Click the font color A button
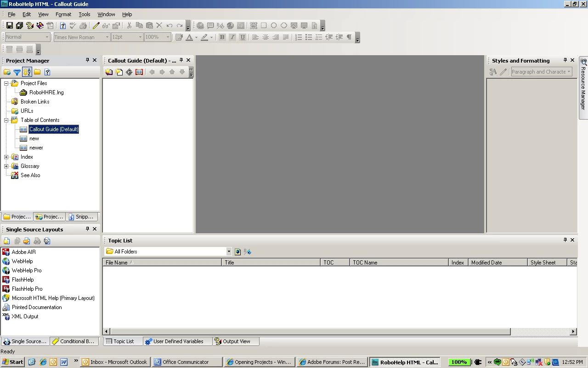The height and width of the screenshot is (368, 588). click(x=189, y=37)
